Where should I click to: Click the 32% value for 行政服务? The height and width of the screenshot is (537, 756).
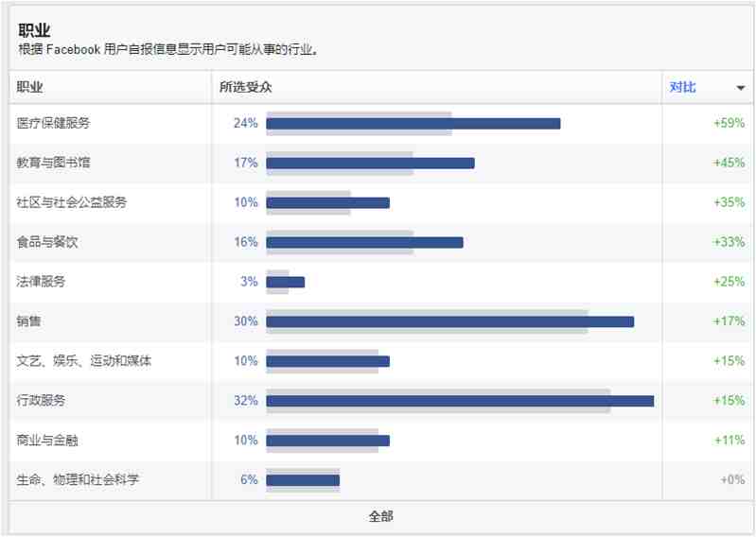tap(246, 400)
